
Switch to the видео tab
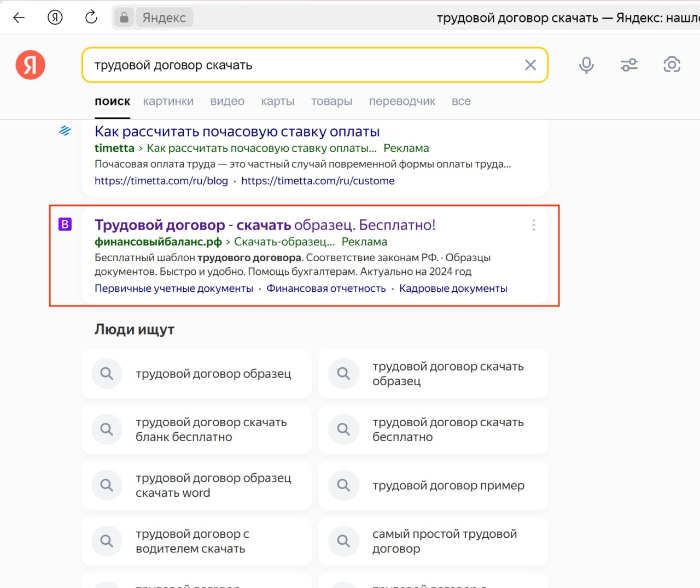227,102
